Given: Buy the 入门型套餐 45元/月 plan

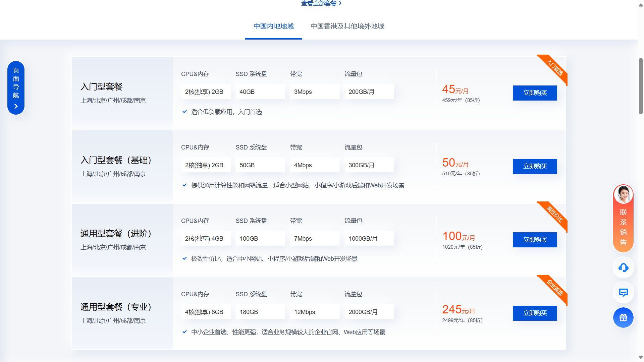Looking at the screenshot, I should (535, 93).
